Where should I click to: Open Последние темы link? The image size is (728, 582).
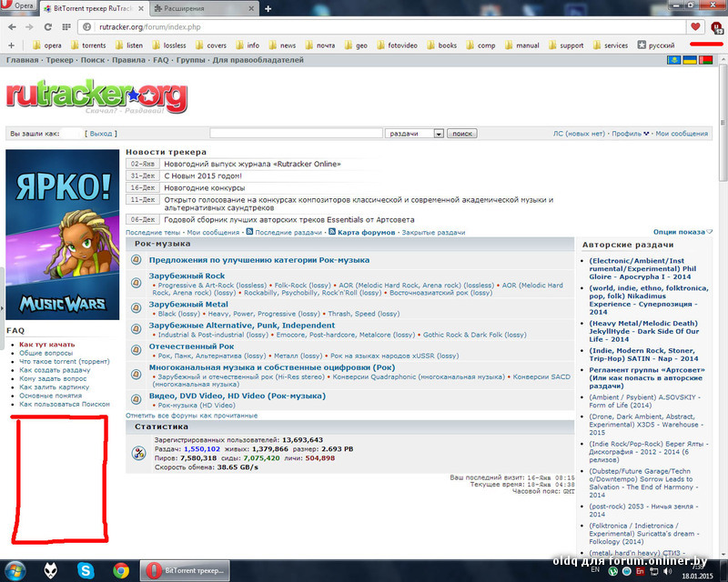(153, 232)
